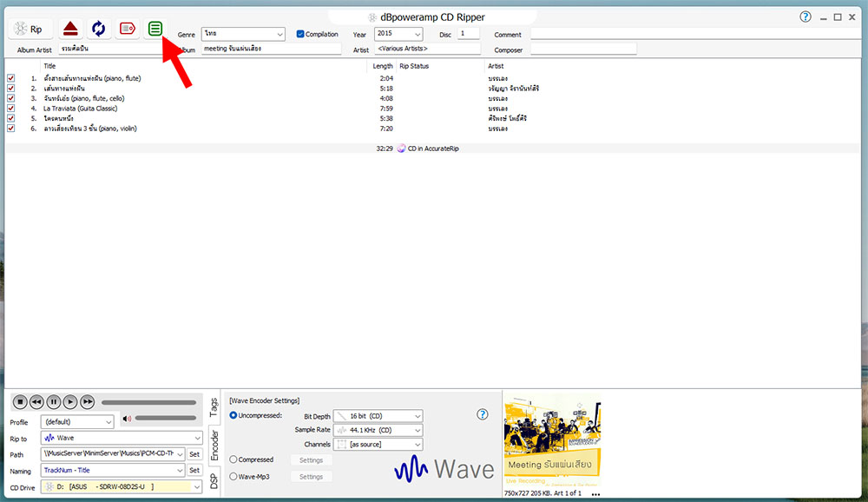The image size is (868, 502).
Task: Uncheck track 4 La Traviata
Action: pos(10,109)
